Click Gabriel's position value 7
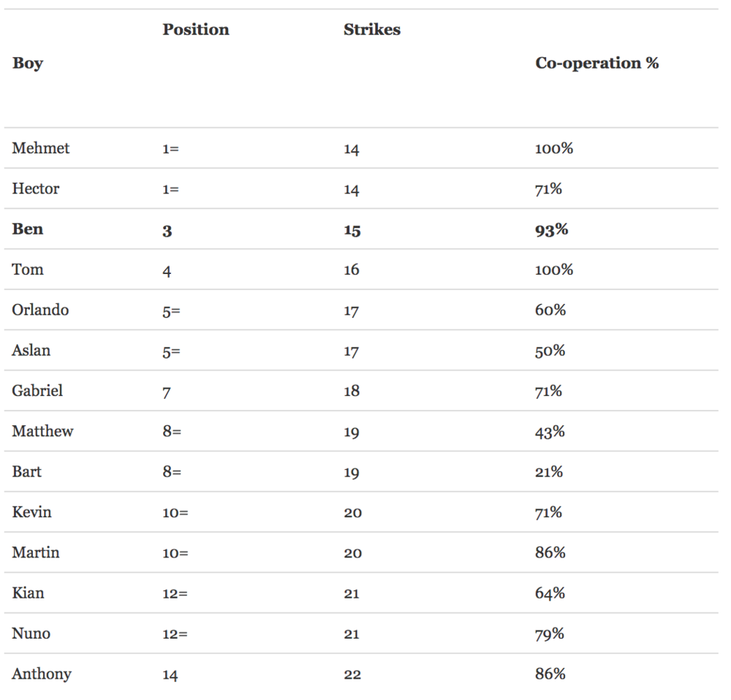Screen dimensions: 731x700 coord(167,393)
